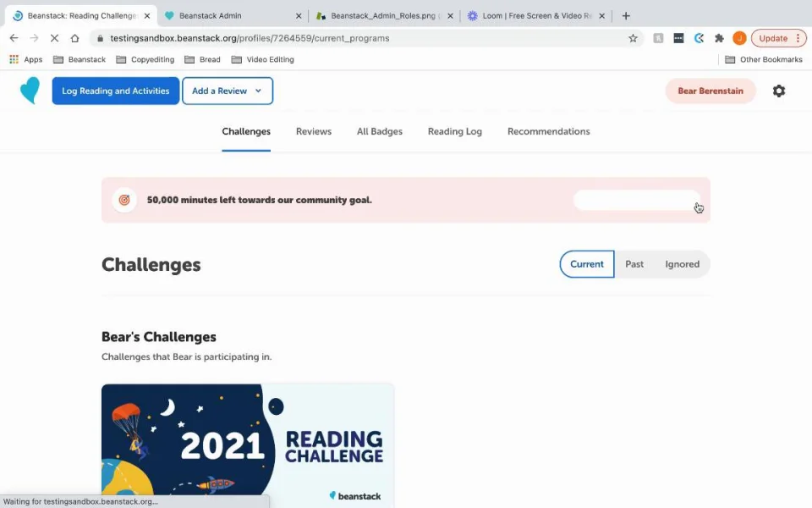Image resolution: width=812 pixels, height=508 pixels.
Task: Select the Current challenges filter
Action: (587, 264)
